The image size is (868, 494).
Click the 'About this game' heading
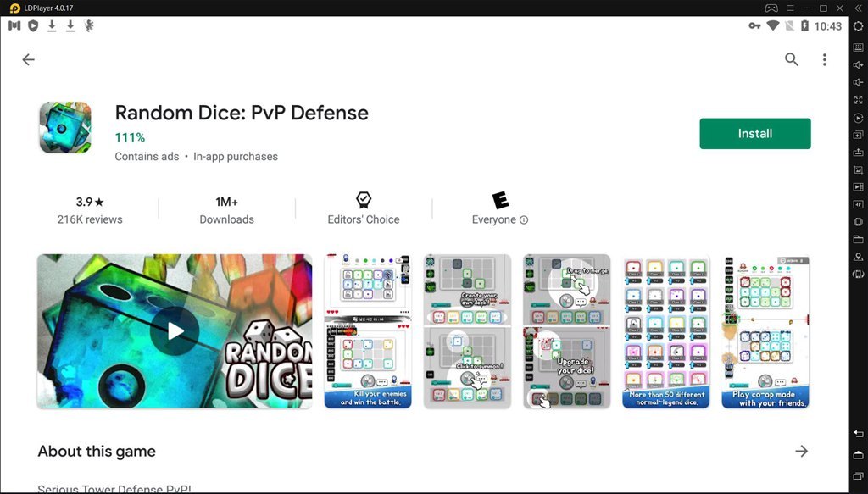point(97,452)
